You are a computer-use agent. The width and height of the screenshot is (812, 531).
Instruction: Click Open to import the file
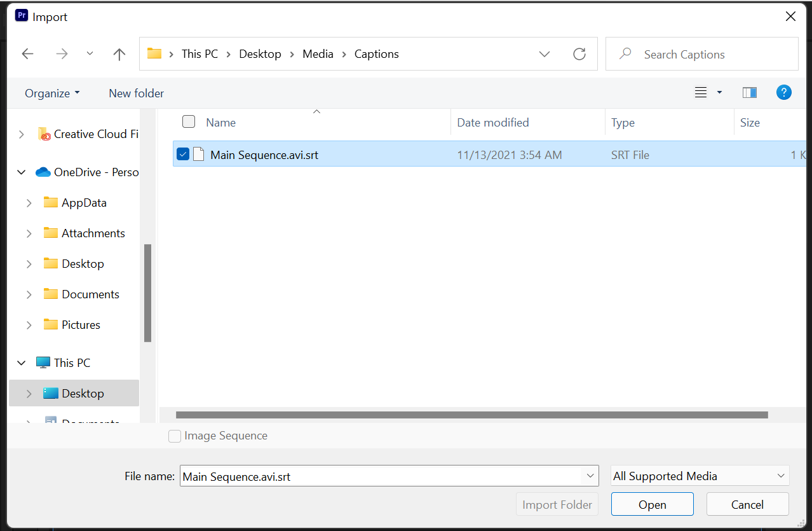tap(653, 504)
